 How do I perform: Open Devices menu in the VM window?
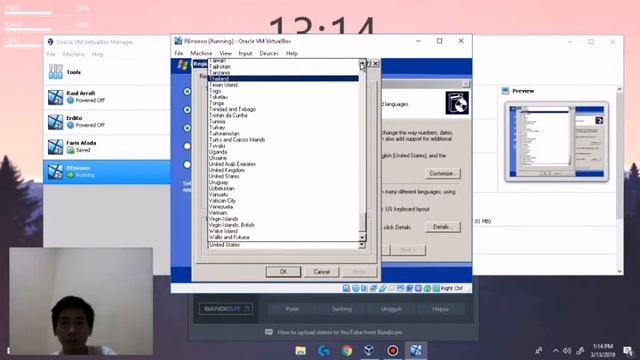269,53
